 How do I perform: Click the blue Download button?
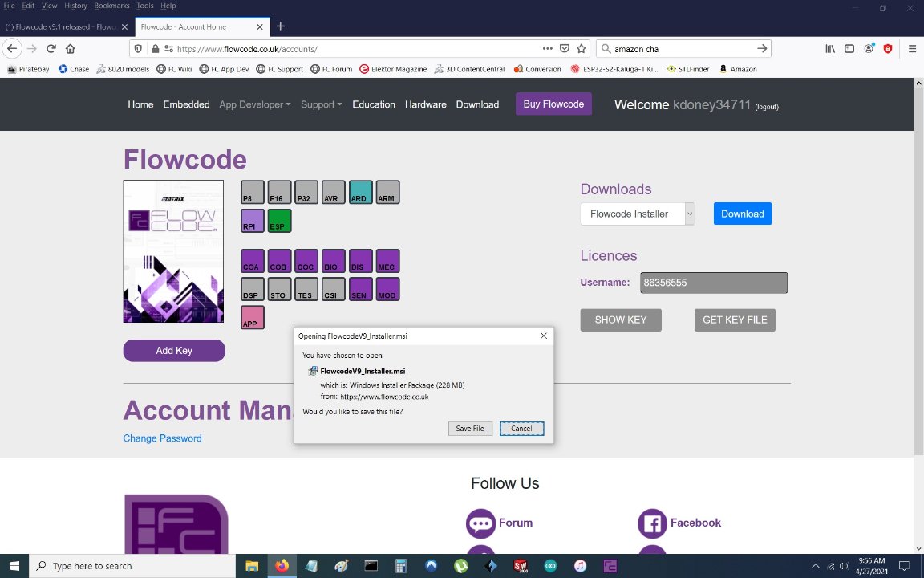pyautogui.click(x=743, y=214)
